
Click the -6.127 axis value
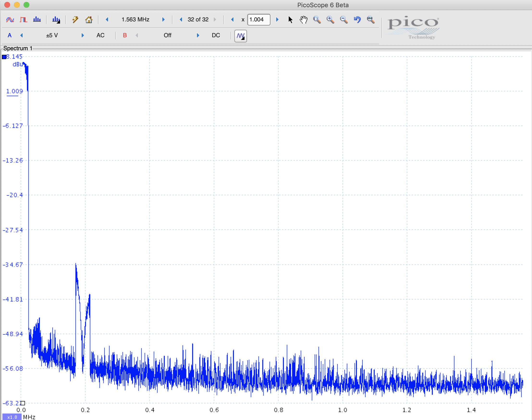click(13, 126)
